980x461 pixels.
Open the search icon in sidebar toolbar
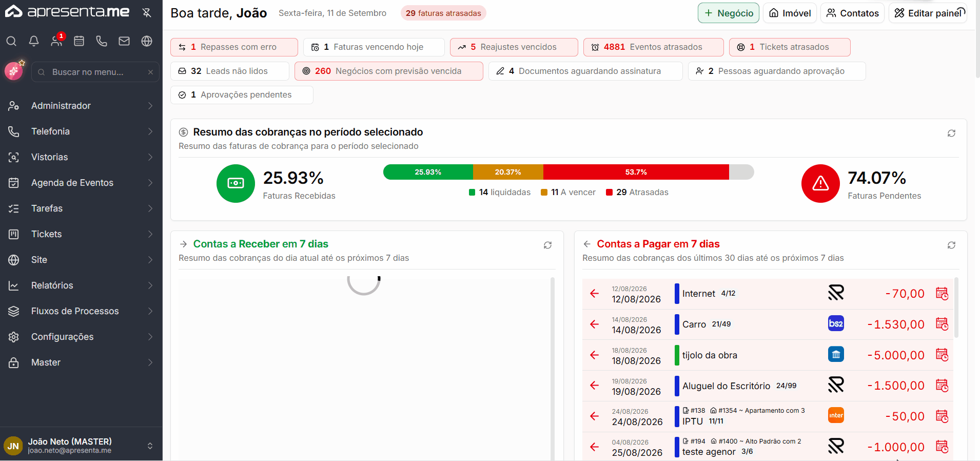click(11, 41)
